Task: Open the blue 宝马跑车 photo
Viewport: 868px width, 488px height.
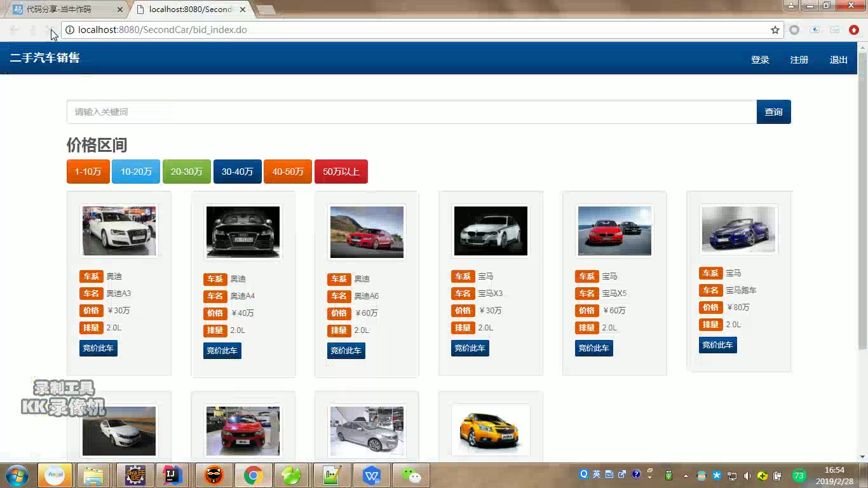Action: click(738, 229)
